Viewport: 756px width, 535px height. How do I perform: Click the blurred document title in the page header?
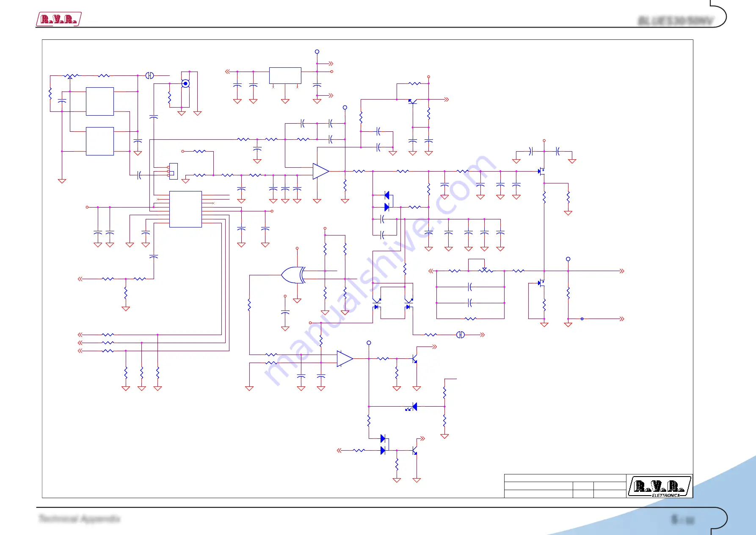click(676, 21)
